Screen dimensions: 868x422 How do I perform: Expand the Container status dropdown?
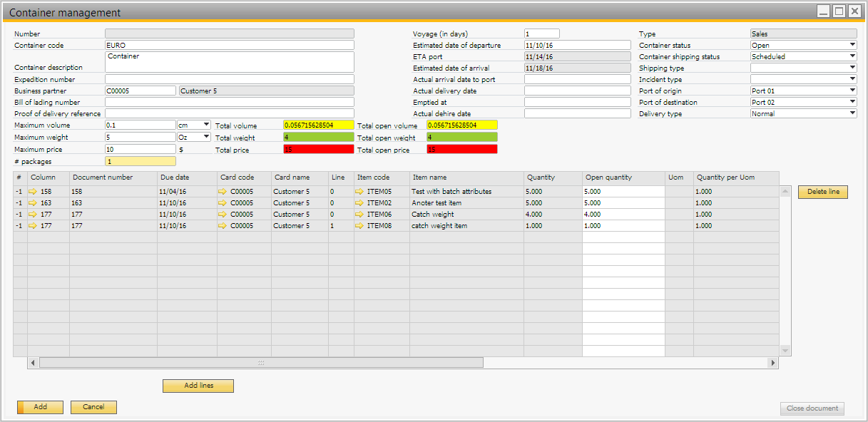click(x=852, y=46)
